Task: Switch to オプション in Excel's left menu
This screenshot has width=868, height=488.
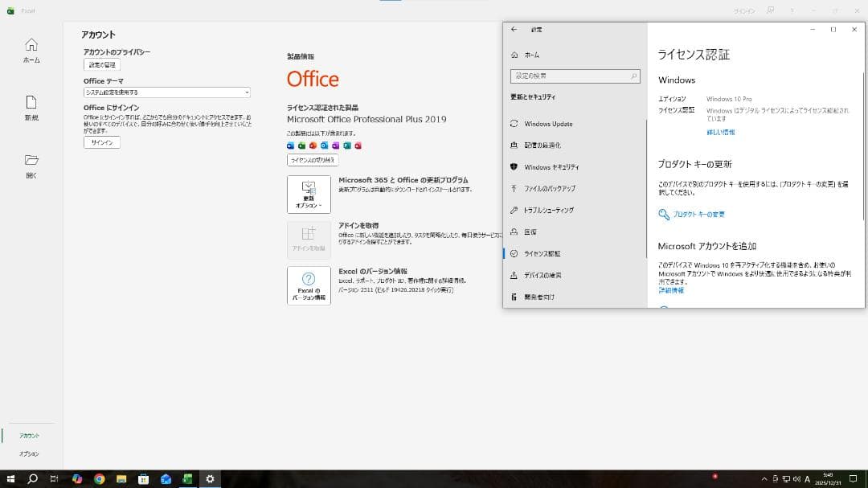Action: coord(30,453)
